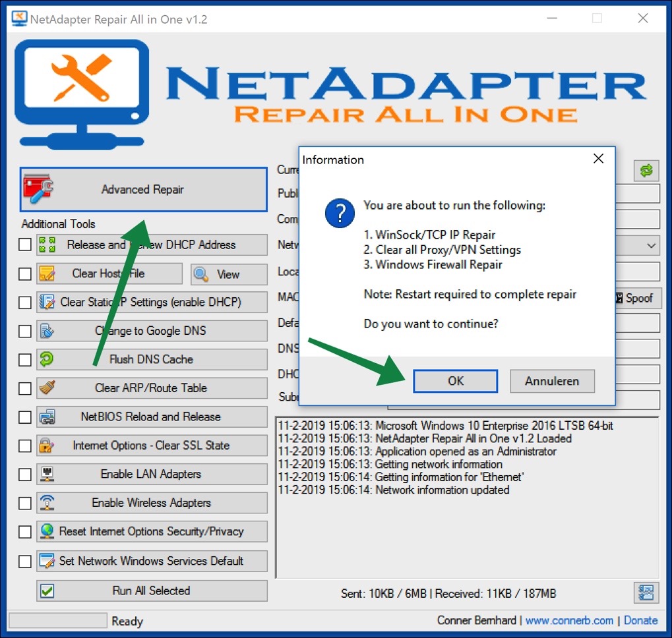Screen dimensions: 672x638
Task: Minimize the NetAdapter window
Action: click(552, 18)
